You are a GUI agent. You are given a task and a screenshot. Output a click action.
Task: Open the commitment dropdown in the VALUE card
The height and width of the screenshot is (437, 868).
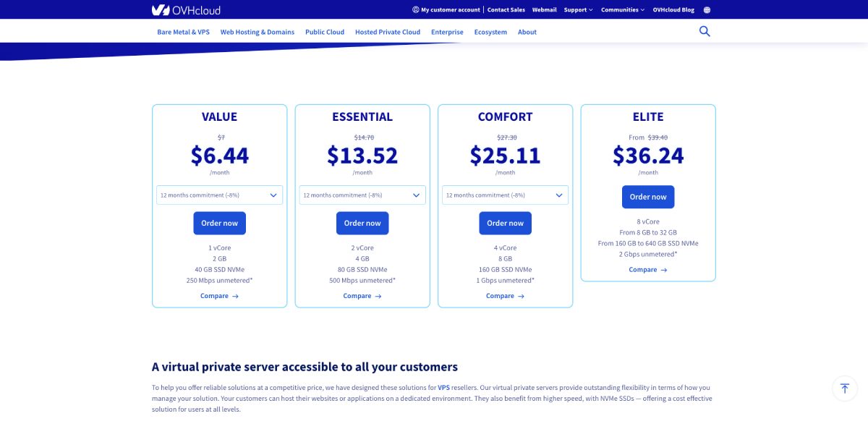219,195
